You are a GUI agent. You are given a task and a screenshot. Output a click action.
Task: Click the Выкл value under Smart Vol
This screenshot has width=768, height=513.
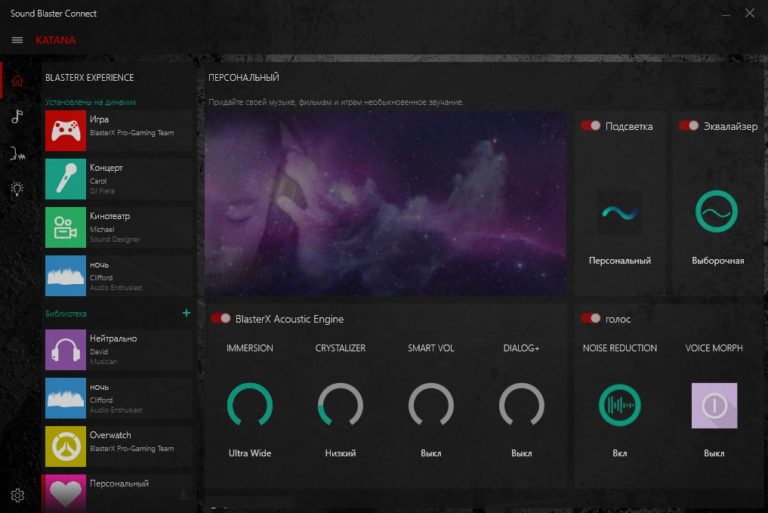(x=431, y=453)
